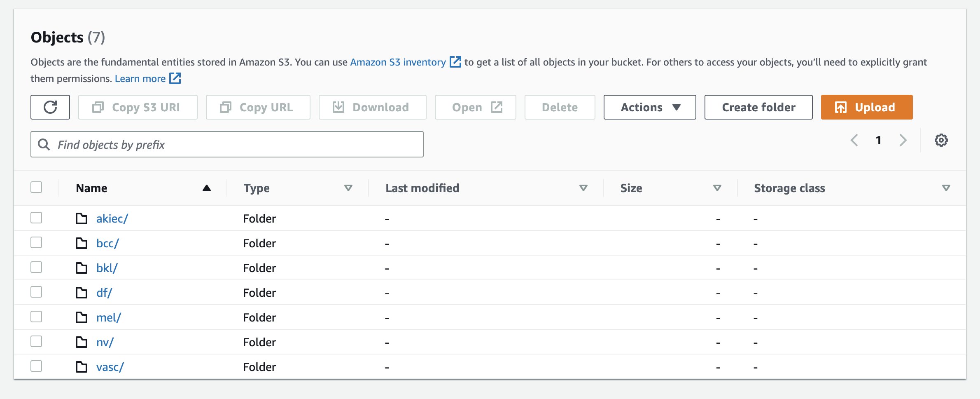Open the akiec/ folder link

coord(112,218)
